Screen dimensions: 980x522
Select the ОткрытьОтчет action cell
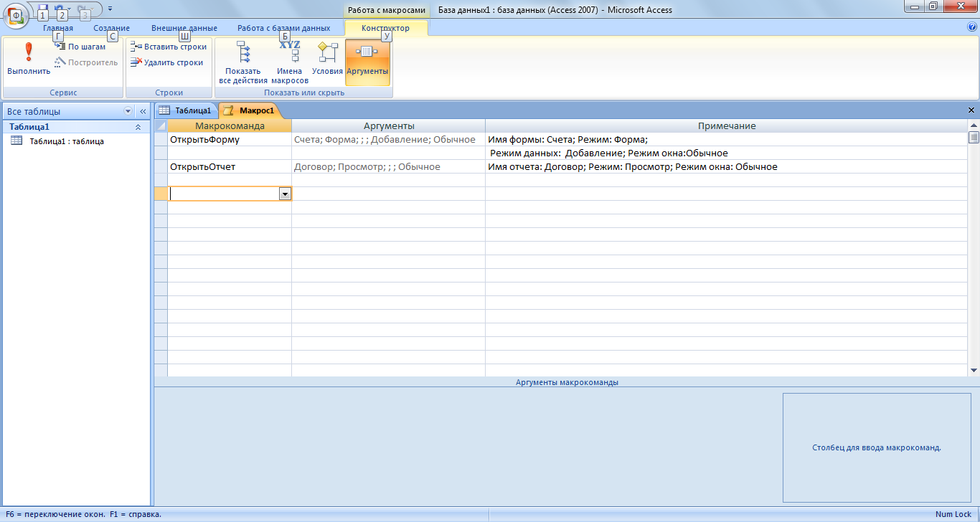pyautogui.click(x=230, y=167)
